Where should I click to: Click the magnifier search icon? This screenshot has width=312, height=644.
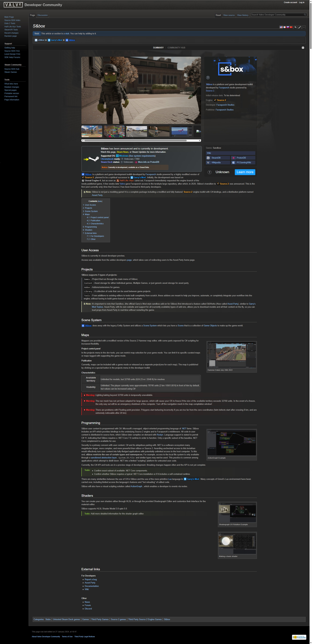(x=305, y=15)
